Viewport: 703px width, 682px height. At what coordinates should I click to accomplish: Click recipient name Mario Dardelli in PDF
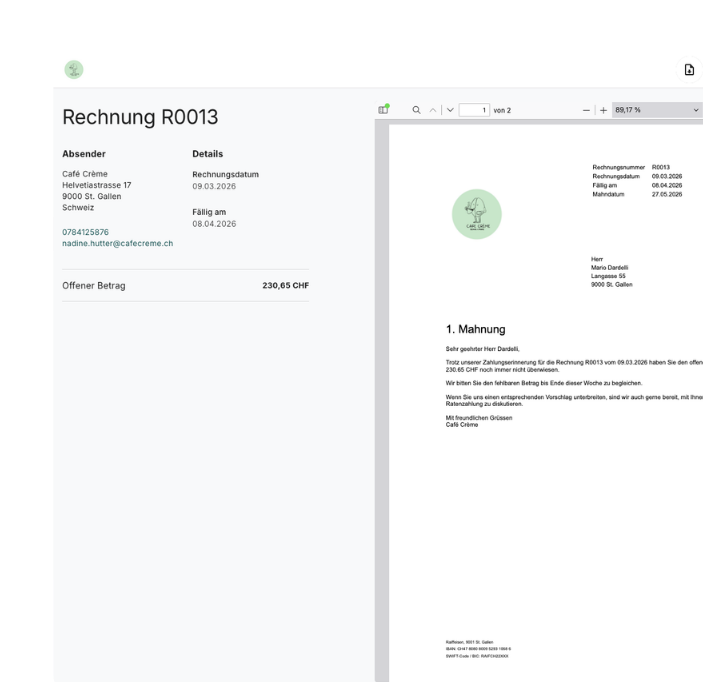(609, 267)
